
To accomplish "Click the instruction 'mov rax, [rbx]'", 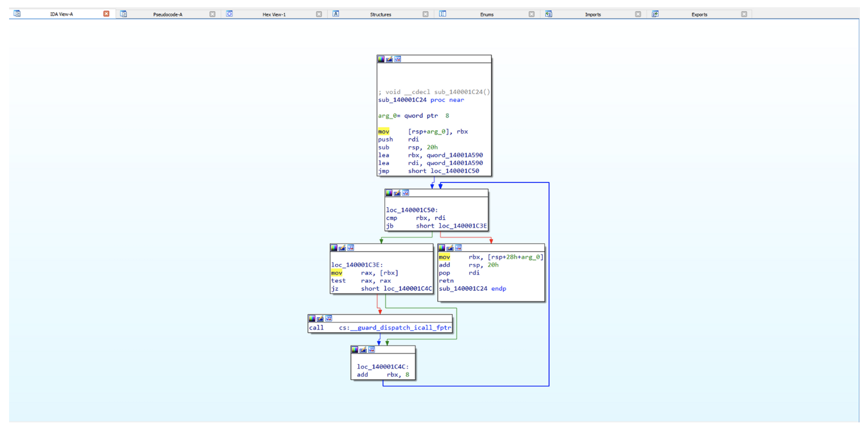I will click(365, 273).
